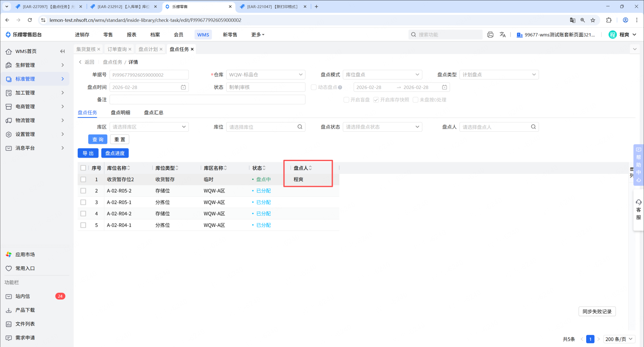Screen dimensions: 644x347
Task: Open the 200 条/页 page size selector
Action: (619, 339)
